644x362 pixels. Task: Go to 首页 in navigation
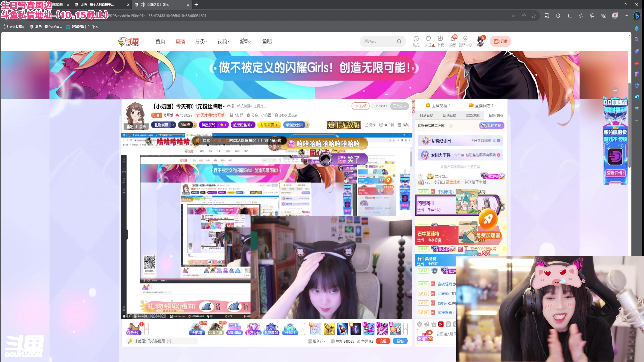[160, 41]
